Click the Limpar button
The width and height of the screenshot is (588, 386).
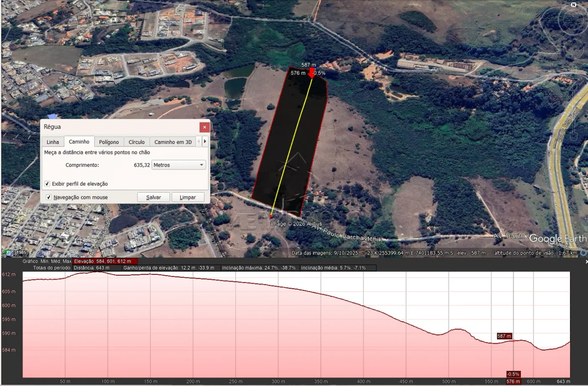click(188, 197)
